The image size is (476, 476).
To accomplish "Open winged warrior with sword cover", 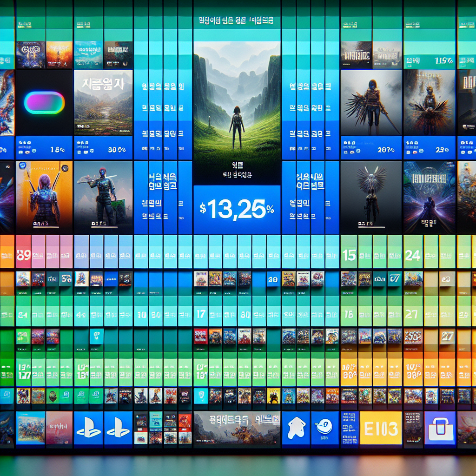I will (x=371, y=103).
